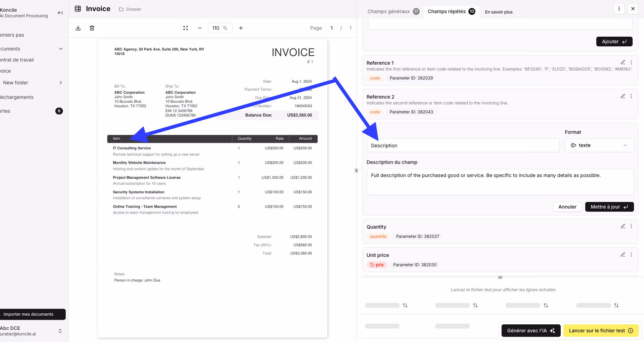Viewport: 644px width, 342px height.
Task: Click Générer avec l'IA
Action: [x=531, y=331]
